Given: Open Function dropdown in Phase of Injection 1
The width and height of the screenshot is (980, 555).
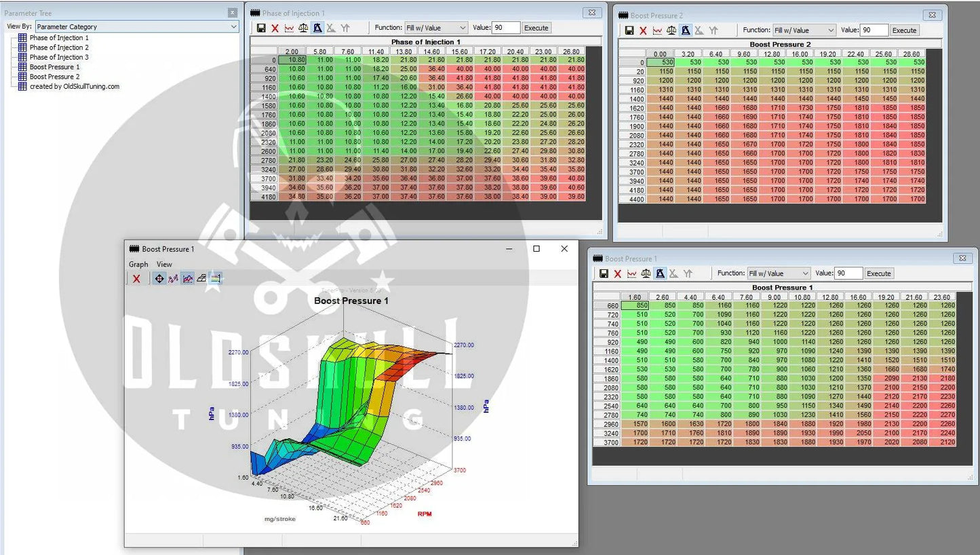Looking at the screenshot, I should [x=436, y=28].
